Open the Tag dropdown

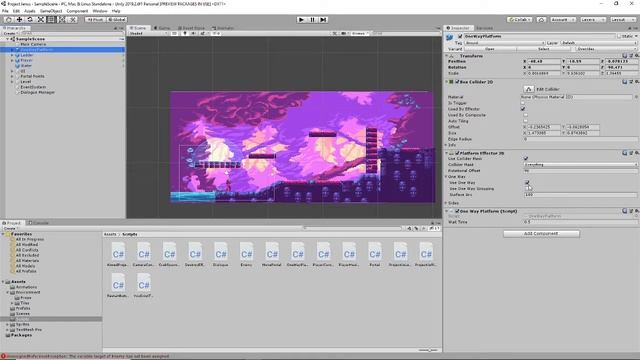point(504,42)
